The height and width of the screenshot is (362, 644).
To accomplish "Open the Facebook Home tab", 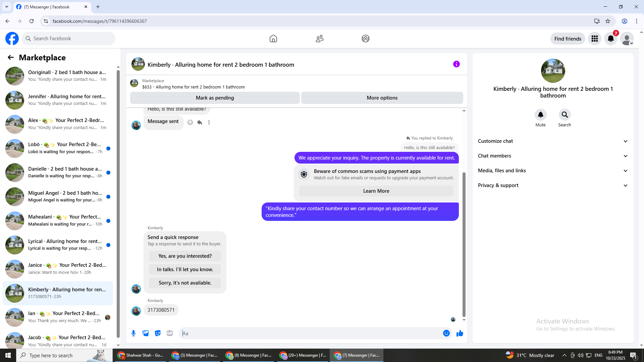I will click(x=273, y=39).
